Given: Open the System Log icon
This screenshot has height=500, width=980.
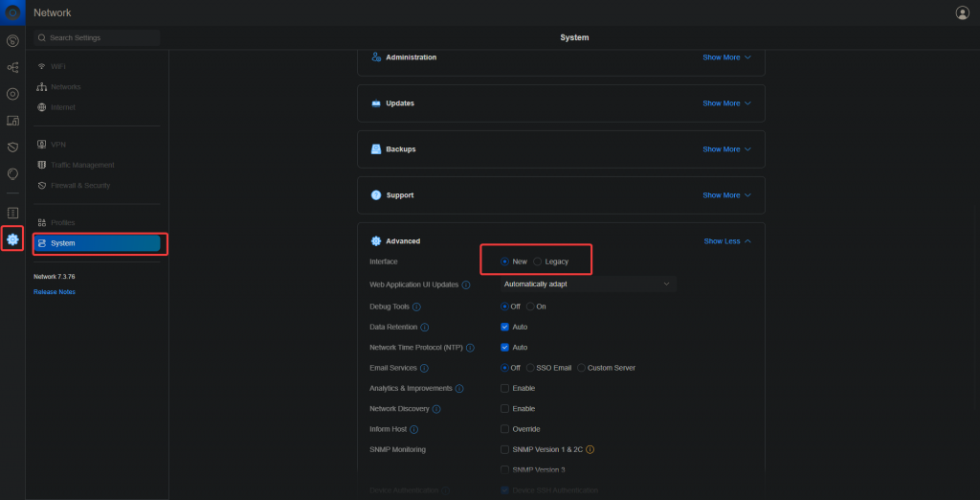Looking at the screenshot, I should click(x=12, y=212).
